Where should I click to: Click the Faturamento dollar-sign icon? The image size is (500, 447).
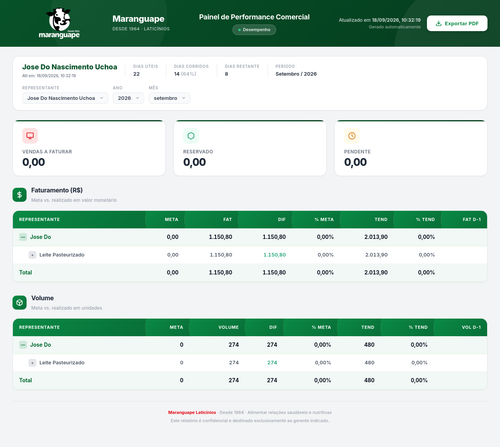pyautogui.click(x=19, y=195)
